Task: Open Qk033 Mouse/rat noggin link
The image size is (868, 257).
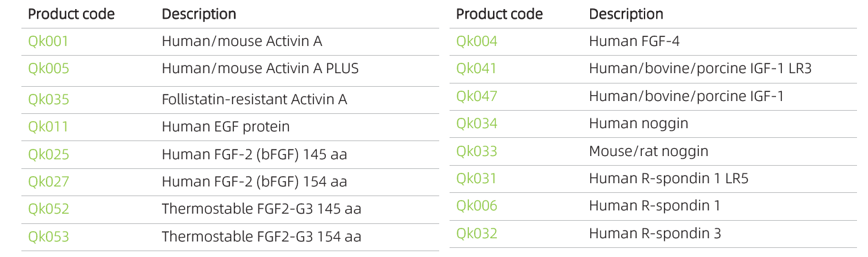Action: click(477, 151)
